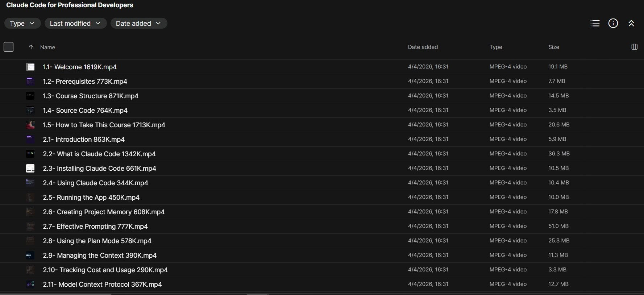Sort by the Date added column header
The height and width of the screenshot is (295, 644).
423,47
